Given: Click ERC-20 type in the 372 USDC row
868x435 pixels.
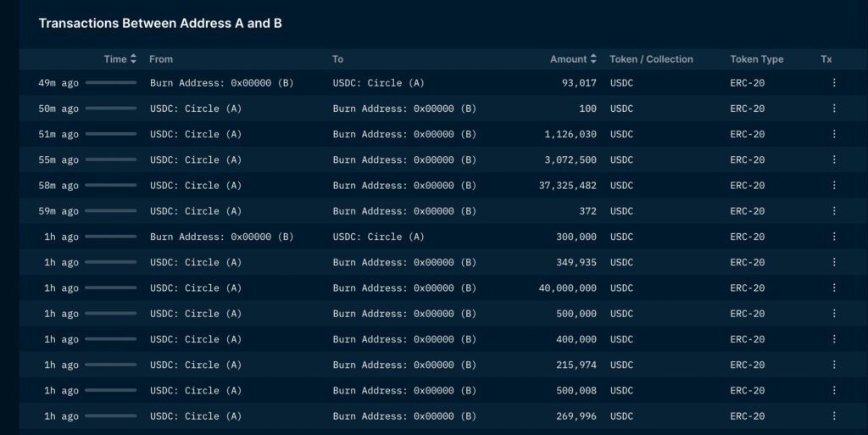Looking at the screenshot, I should coord(748,211).
